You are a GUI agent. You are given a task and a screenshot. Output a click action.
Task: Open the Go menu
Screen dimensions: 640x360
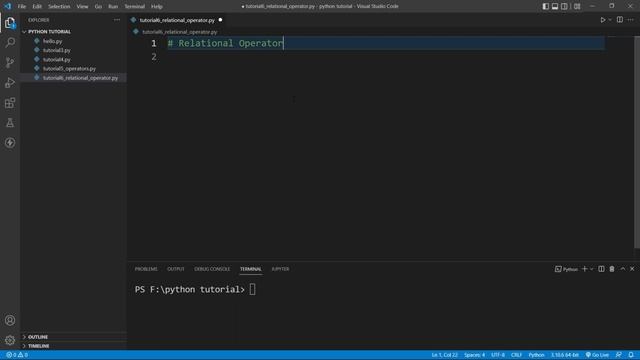[98, 7]
